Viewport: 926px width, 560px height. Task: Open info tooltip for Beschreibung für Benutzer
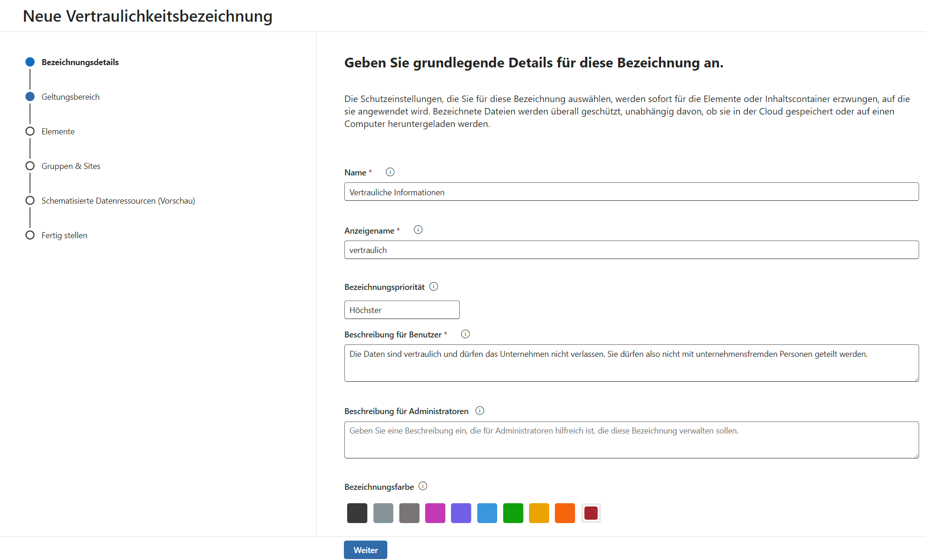click(465, 334)
